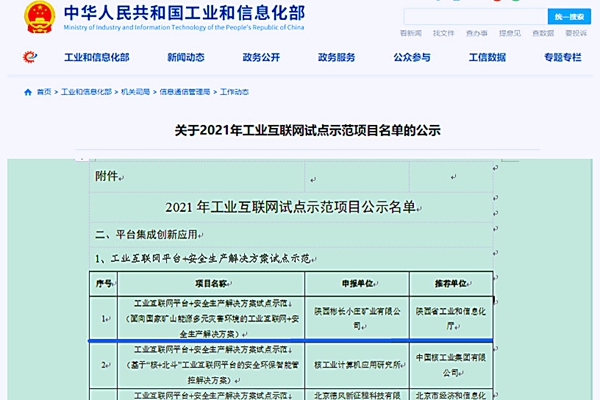This screenshot has height=400, width=600.
Task: Click the 看新闻 quick link
Action: 411,33
